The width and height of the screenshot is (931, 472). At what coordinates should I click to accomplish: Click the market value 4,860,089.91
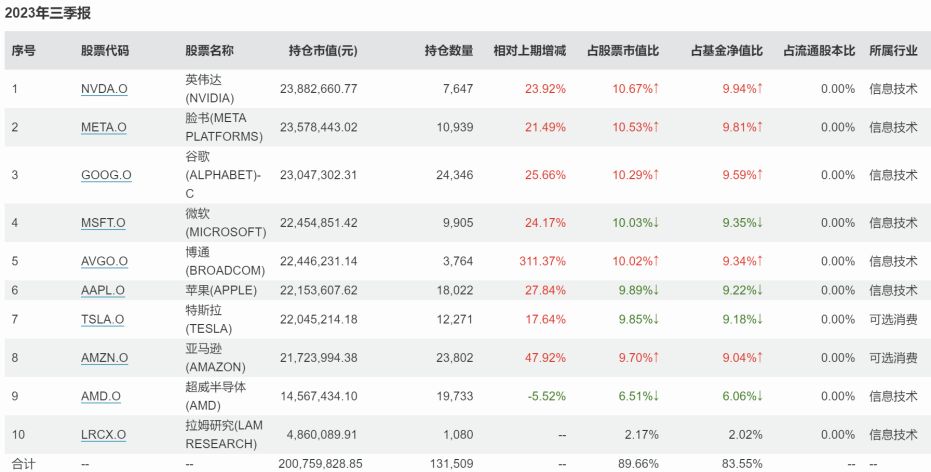pyautogui.click(x=322, y=435)
